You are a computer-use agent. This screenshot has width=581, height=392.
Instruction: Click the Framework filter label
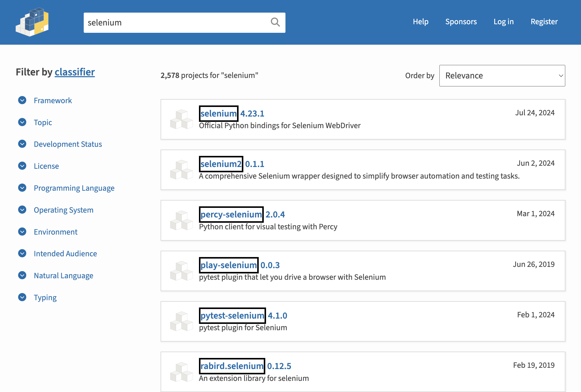tap(53, 100)
